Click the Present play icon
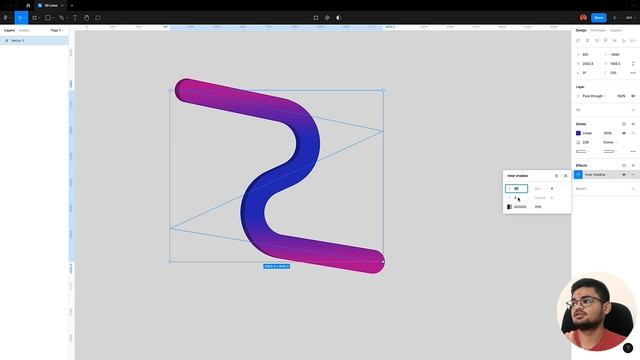 615,18
